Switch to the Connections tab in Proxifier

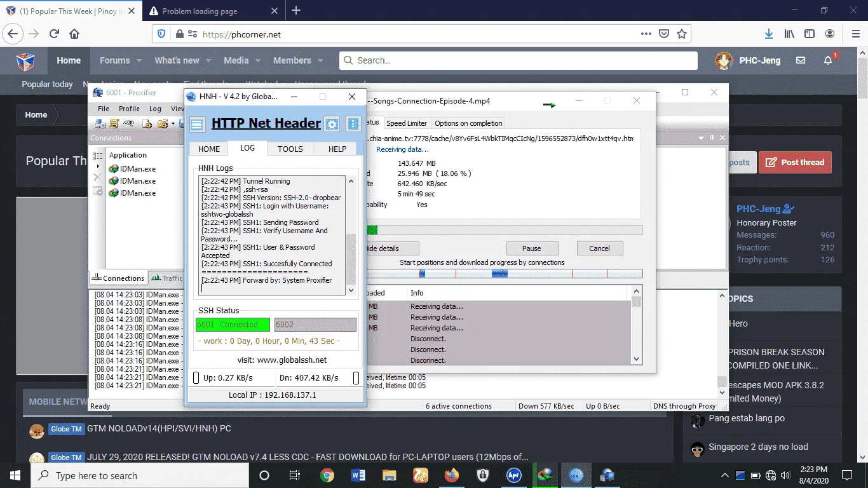tap(119, 278)
